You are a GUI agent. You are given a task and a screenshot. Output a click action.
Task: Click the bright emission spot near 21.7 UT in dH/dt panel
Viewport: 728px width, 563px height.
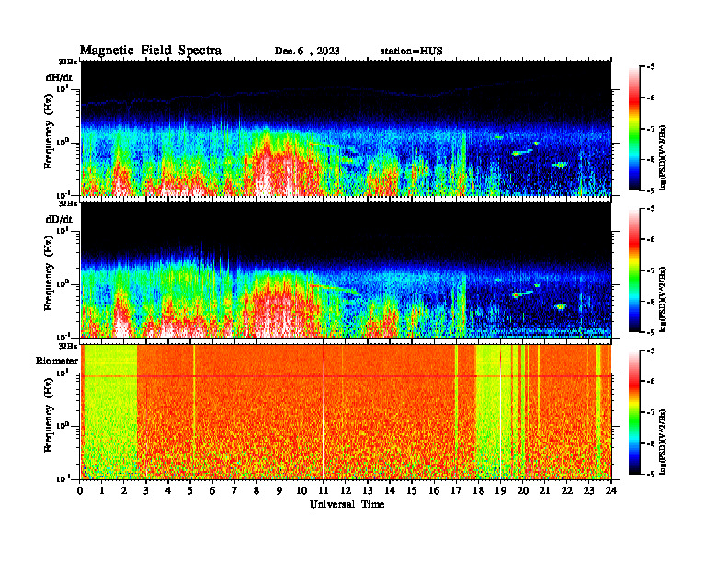561,165
